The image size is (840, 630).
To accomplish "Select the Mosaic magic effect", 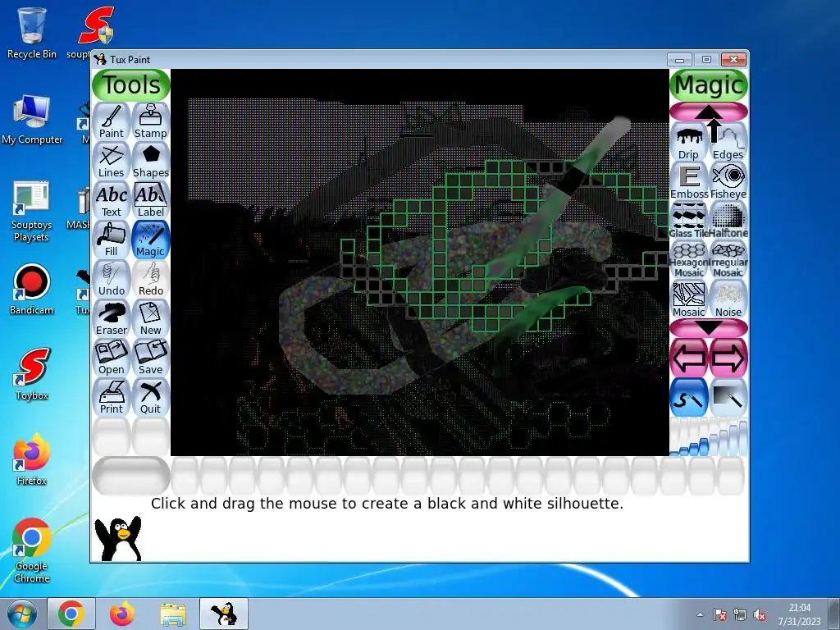I will (689, 299).
